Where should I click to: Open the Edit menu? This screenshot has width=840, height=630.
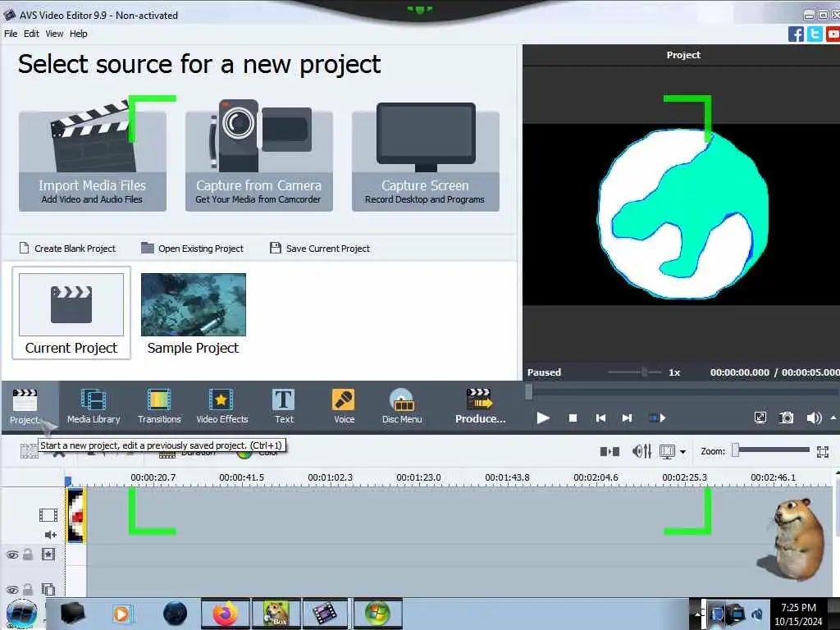point(31,34)
